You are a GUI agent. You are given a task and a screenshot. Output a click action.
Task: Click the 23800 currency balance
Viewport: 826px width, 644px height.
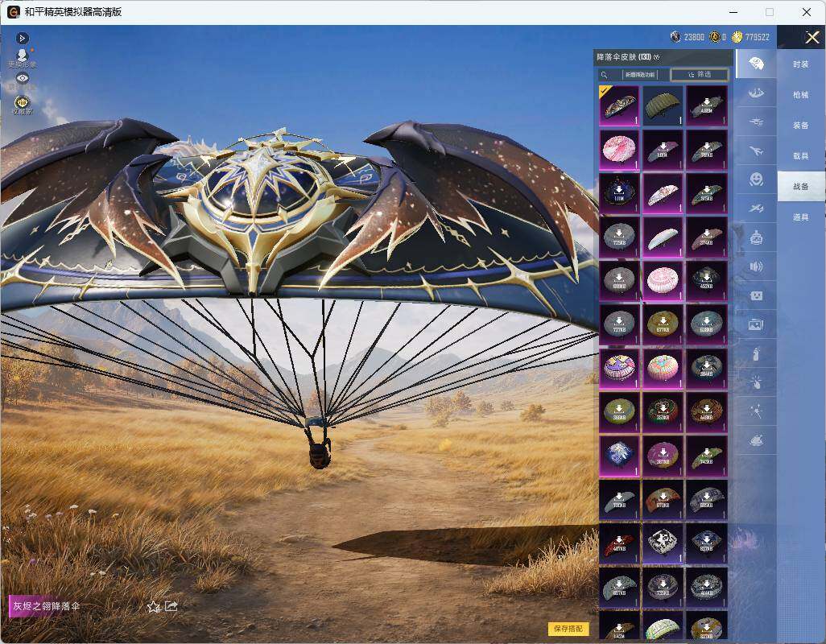coord(688,37)
